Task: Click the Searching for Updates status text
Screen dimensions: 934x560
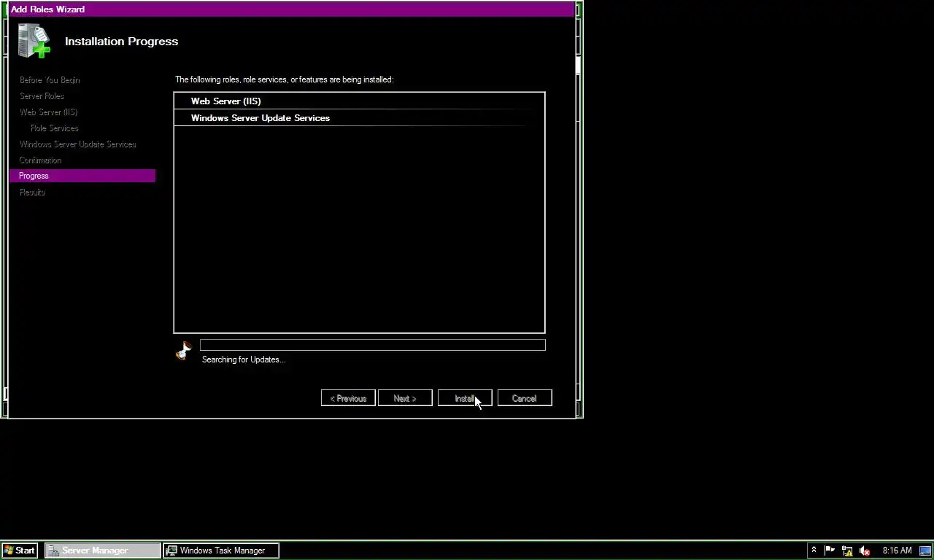Action: 244,359
